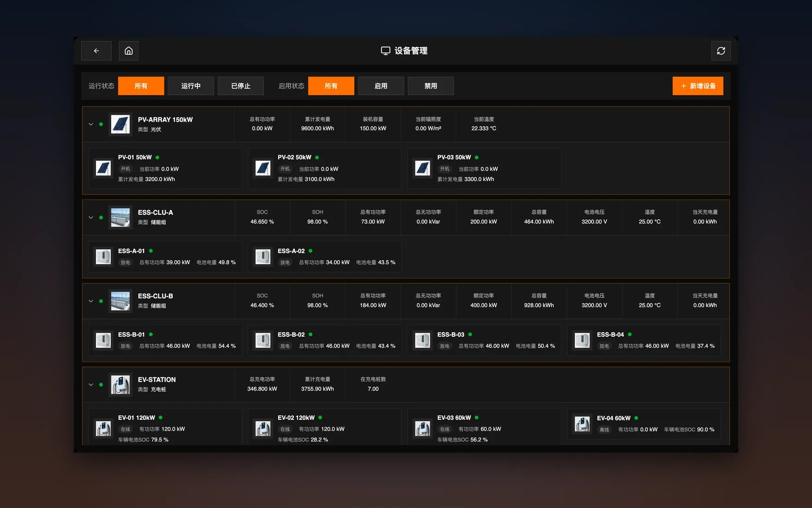Filter run status by 已停止
Image resolution: width=812 pixels, height=508 pixels.
click(241, 86)
